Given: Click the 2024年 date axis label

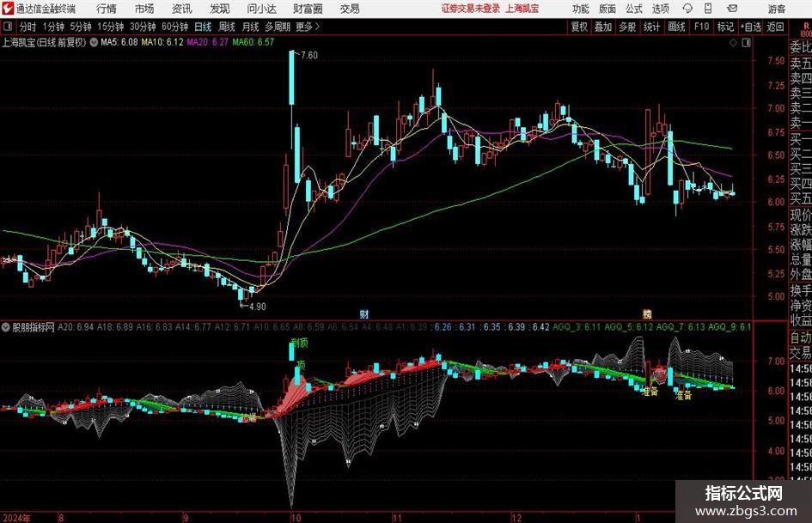Looking at the screenshot, I should (16, 518).
